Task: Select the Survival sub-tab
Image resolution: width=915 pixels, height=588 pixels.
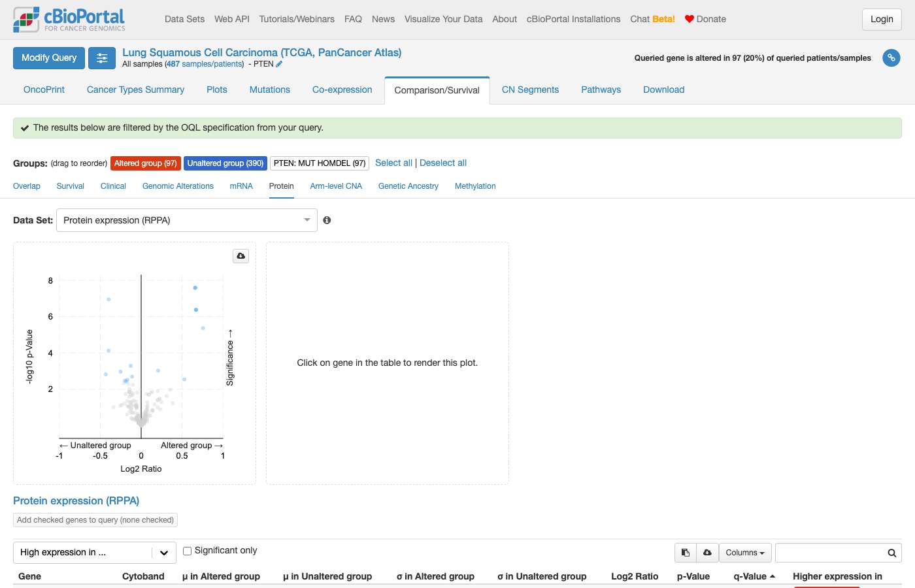Action: (71, 186)
